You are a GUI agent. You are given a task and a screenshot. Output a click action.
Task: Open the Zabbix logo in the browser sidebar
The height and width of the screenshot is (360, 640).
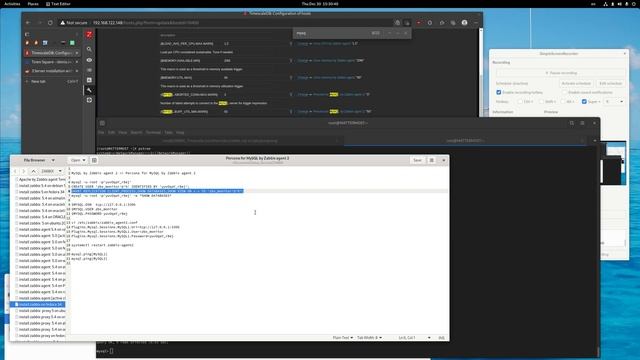[x=89, y=34]
